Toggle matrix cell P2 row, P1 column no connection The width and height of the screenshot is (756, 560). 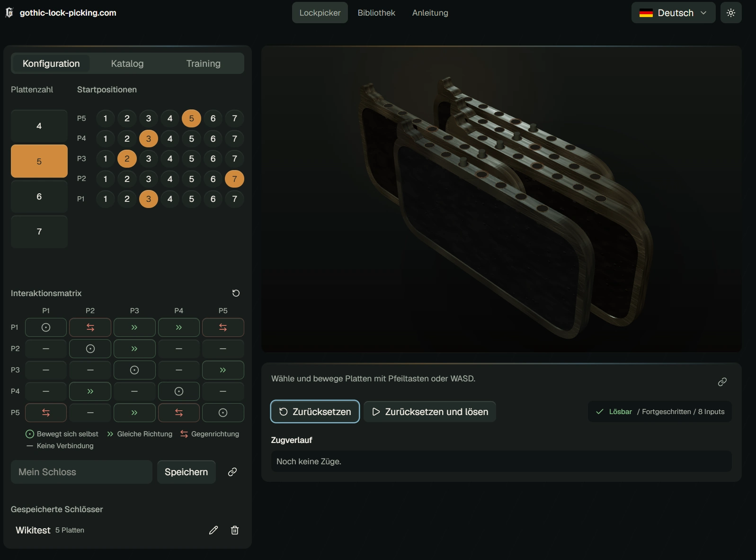pos(46,349)
